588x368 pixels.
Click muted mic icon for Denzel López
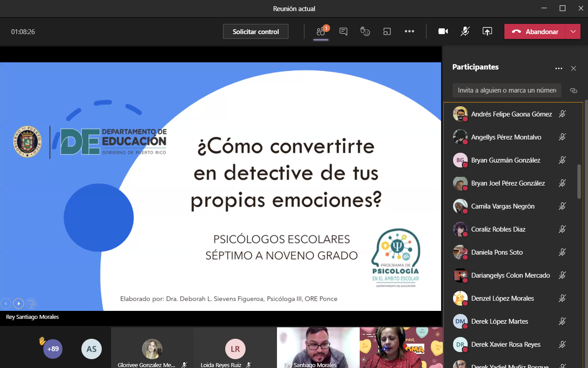click(562, 298)
